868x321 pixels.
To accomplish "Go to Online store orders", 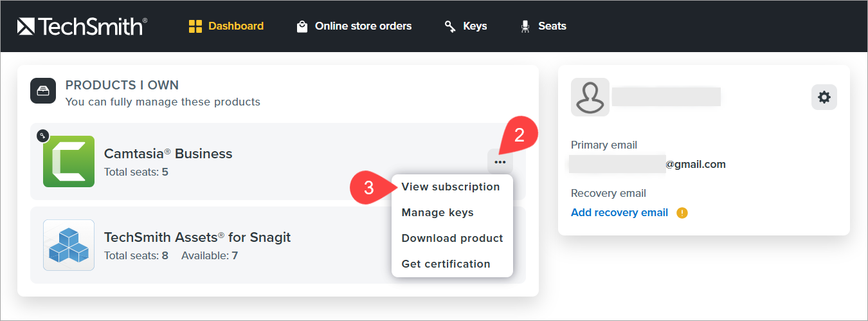I will click(363, 26).
